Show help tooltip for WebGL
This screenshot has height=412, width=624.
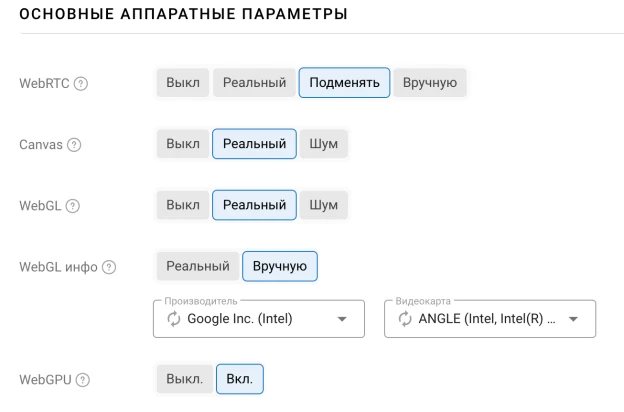(72, 206)
